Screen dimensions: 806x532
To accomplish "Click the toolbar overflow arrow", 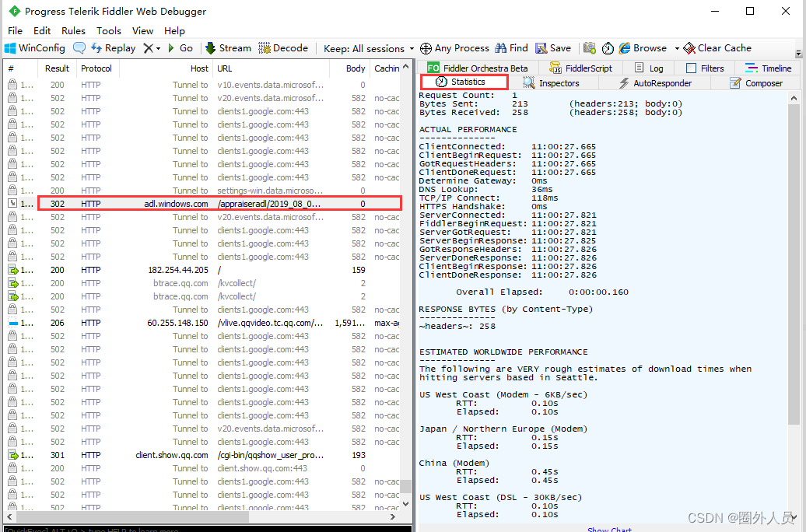I will (798, 53).
